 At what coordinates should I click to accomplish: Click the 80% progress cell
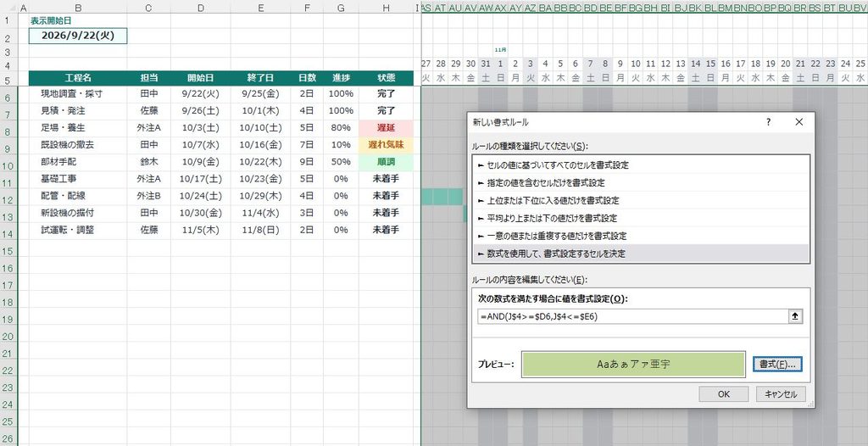341,127
